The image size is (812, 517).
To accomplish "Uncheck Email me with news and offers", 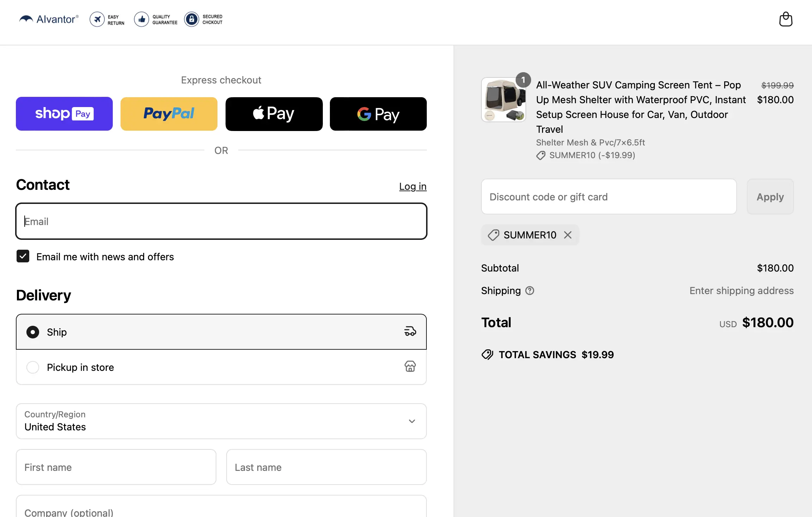I will pyautogui.click(x=23, y=256).
